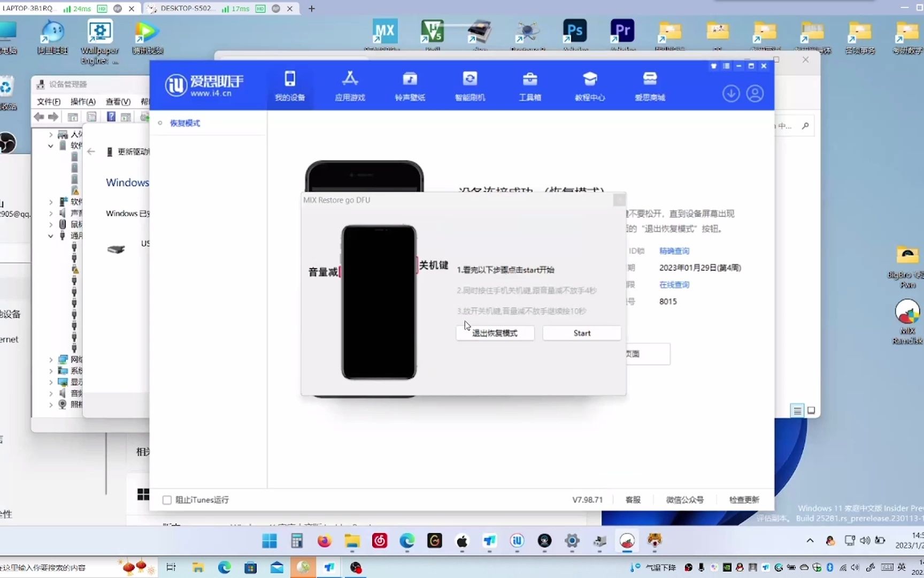This screenshot has width=924, height=578.
Task: Open the user account icon in i4 Tools
Action: pos(755,93)
